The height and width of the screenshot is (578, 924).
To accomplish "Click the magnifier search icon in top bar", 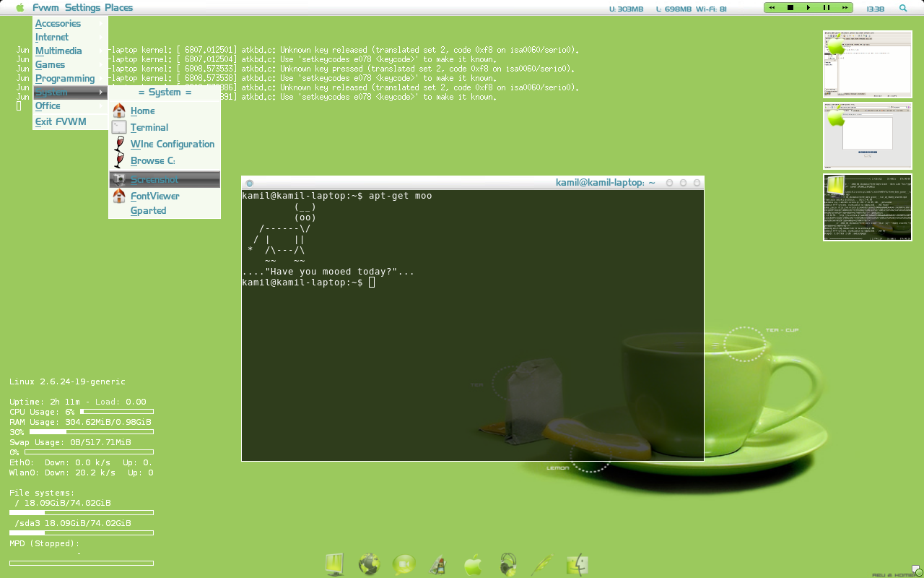I will coord(903,9).
